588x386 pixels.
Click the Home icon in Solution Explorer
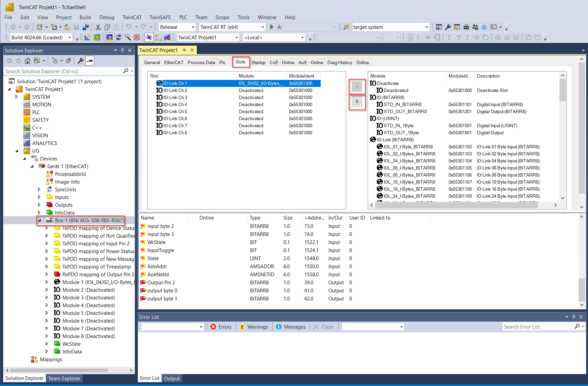(x=28, y=61)
